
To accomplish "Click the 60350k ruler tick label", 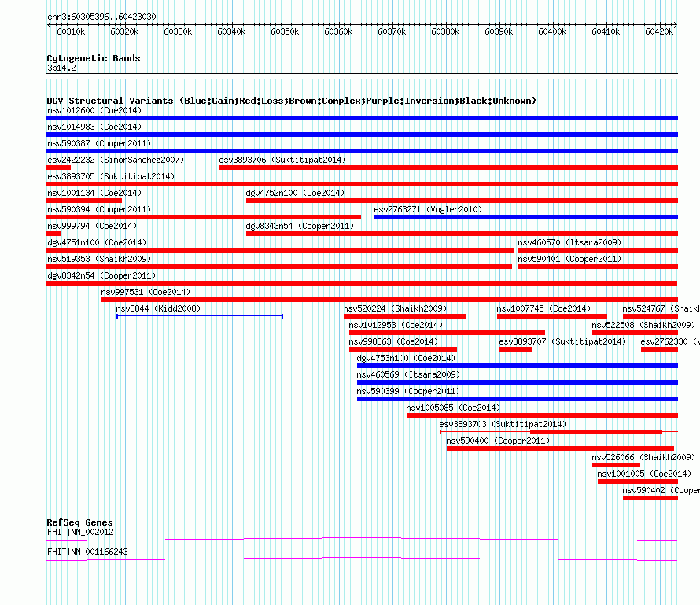I will 285,31.
